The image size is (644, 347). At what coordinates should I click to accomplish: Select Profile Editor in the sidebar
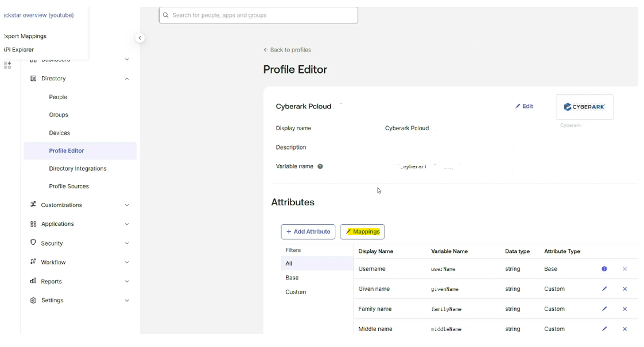pos(80,151)
